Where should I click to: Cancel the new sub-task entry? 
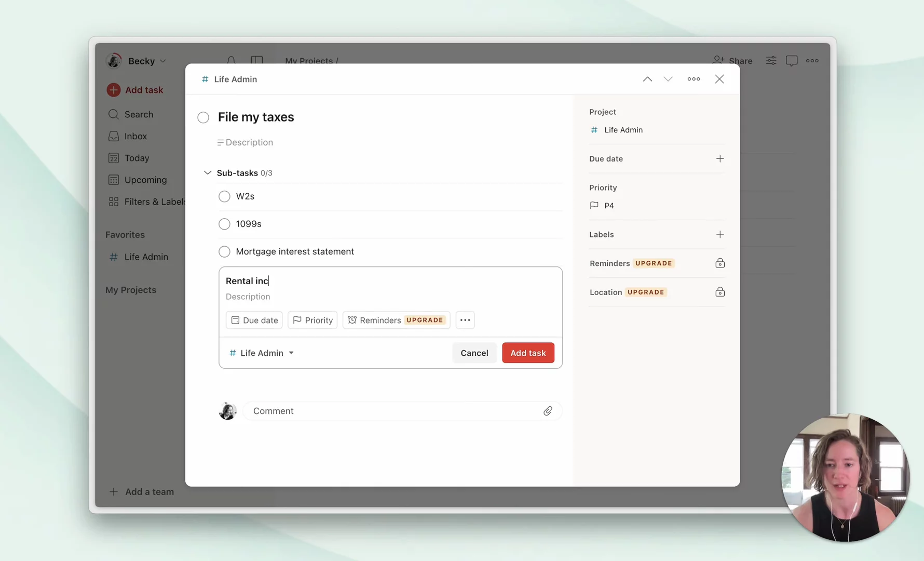coord(474,353)
